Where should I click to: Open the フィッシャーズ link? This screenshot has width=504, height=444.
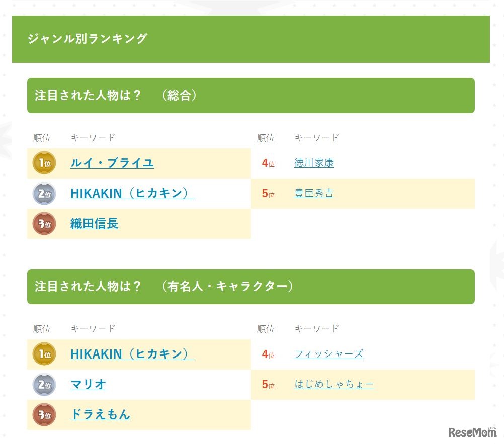coord(328,354)
